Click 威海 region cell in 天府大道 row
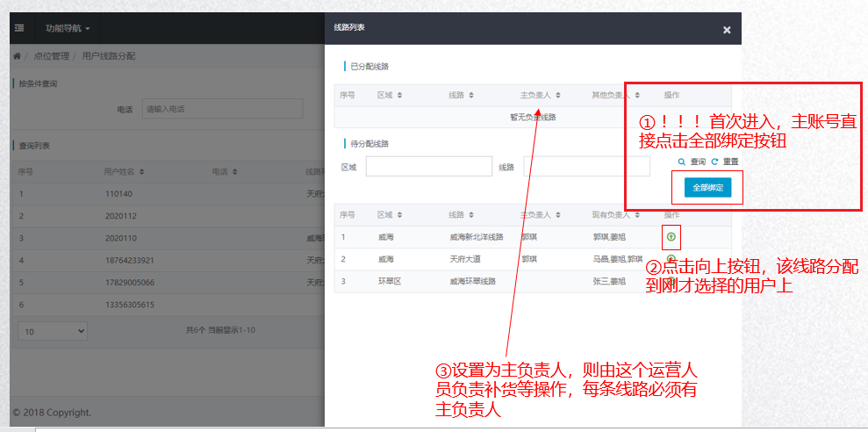868x432 pixels. click(385, 259)
